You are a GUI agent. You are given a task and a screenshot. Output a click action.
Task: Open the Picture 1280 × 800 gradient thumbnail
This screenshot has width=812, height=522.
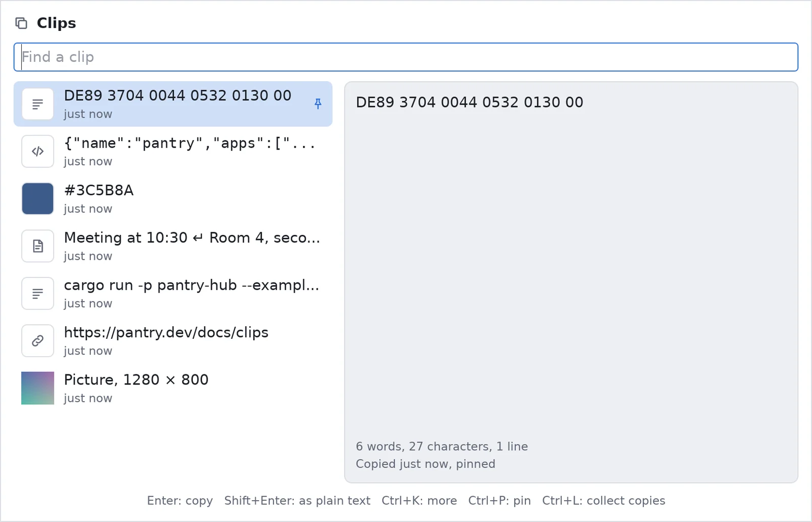[x=38, y=388]
